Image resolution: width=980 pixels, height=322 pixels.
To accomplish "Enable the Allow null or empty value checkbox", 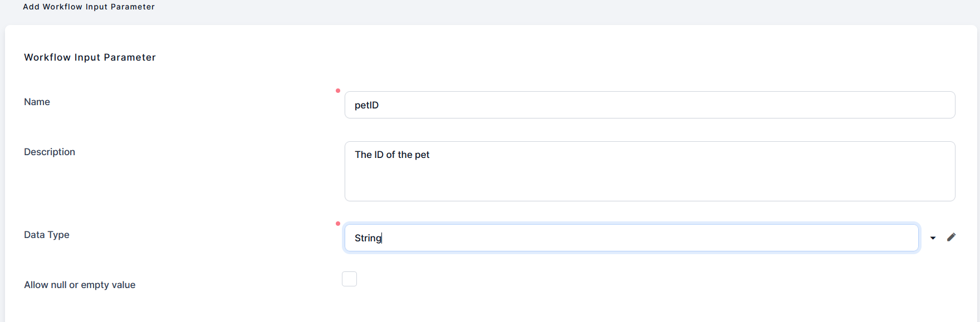I will click(x=349, y=279).
